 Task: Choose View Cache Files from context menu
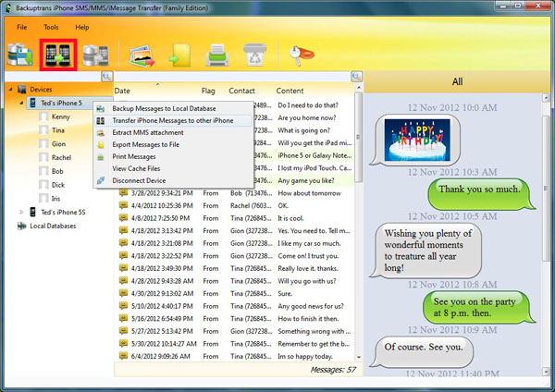pos(174,169)
